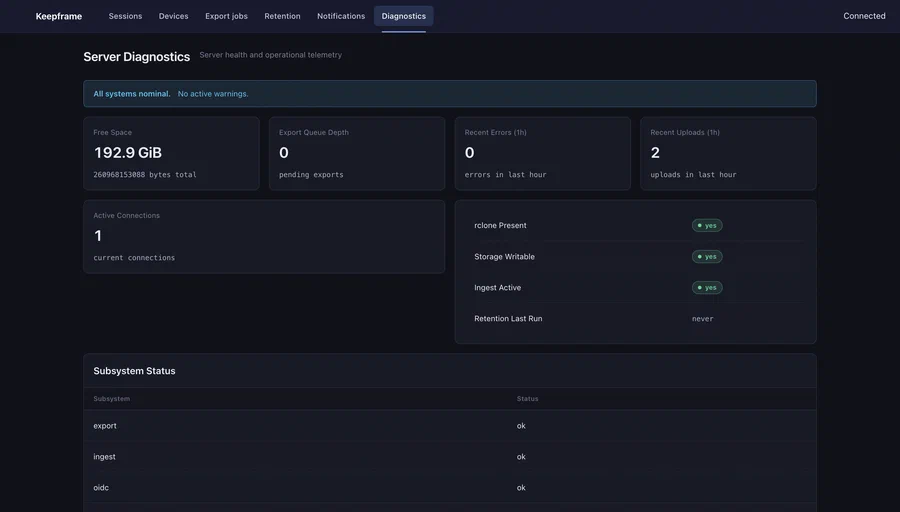Viewport: 900px width, 512px height.
Task: Open the Retention tab
Action: [282, 16]
